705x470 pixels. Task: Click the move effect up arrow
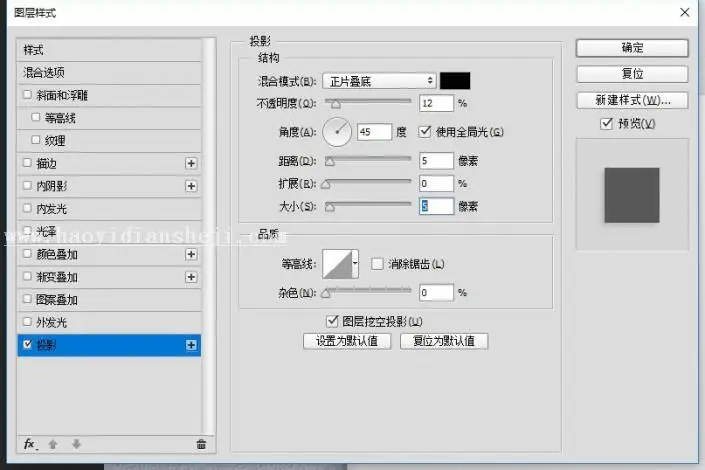(53, 444)
